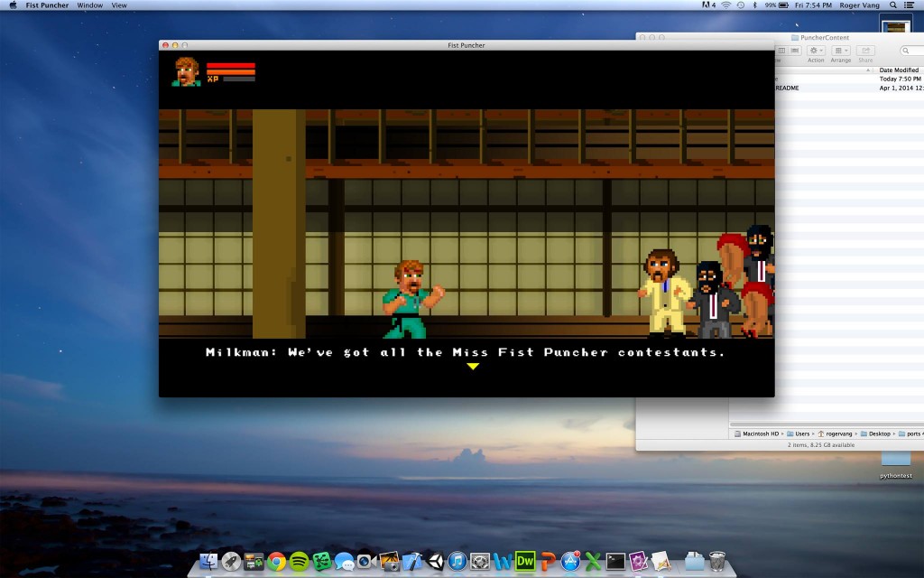Click Macintosh HD in Finder path bar
Screen dimensions: 924x578
(x=757, y=433)
